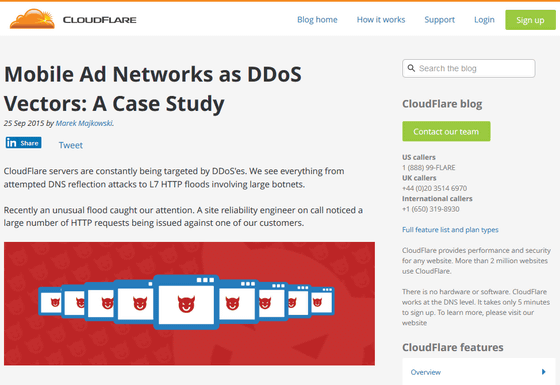
Task: Open author Marek Majkowski's link
Action: (x=85, y=123)
